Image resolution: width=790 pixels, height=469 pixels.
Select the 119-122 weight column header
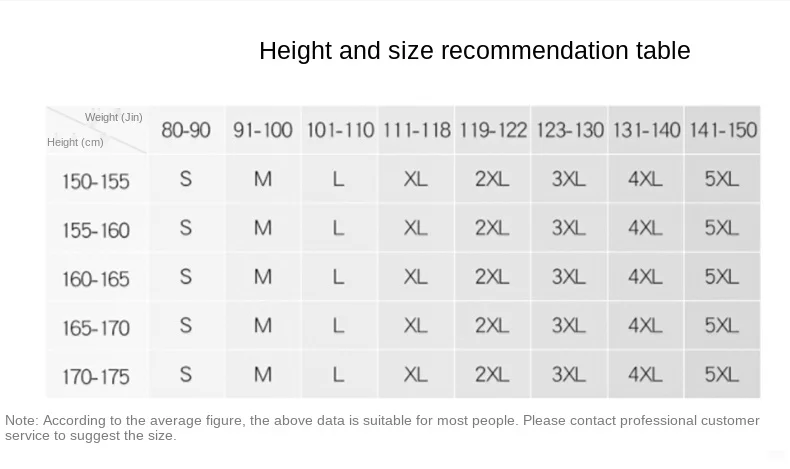tap(493, 130)
